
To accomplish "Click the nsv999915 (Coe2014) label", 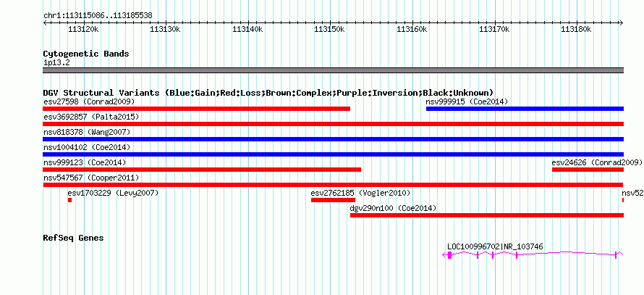I will (467, 101).
